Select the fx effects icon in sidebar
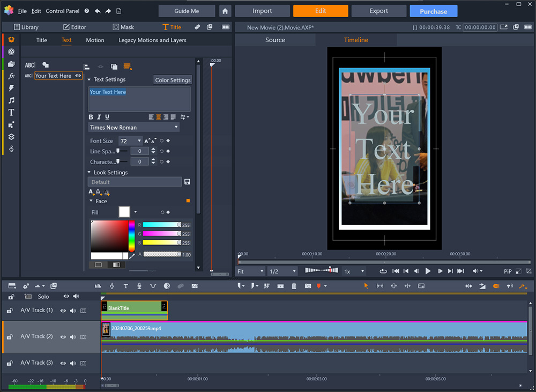Viewport: 536px width, 392px height. 11,76
